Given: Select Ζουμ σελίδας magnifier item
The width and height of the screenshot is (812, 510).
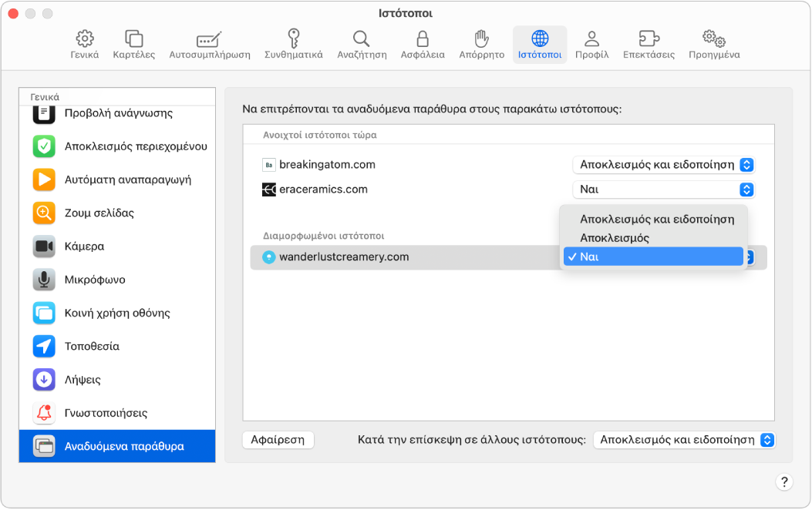Looking at the screenshot, I should 117,213.
